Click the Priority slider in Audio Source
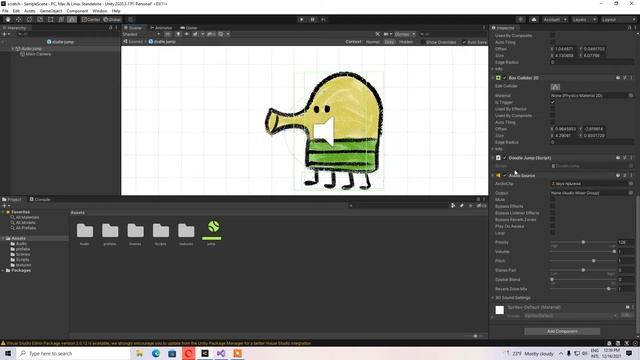 coord(583,242)
